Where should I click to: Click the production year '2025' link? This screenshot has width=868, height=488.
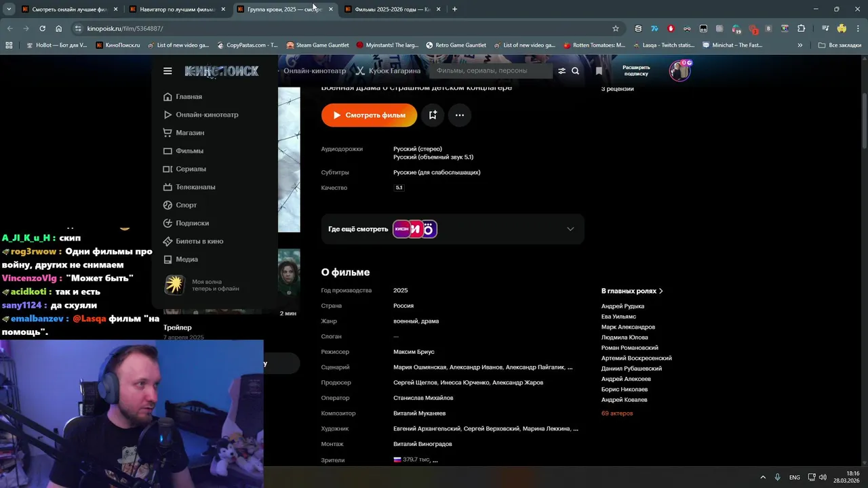[401, 291]
